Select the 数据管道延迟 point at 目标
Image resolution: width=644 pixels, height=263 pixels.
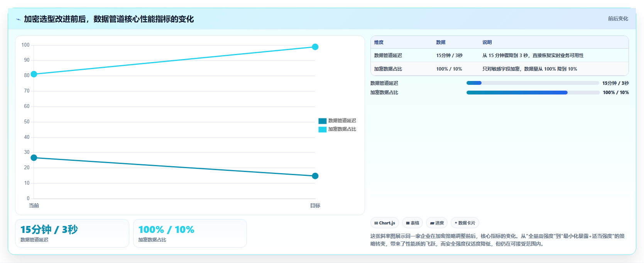315,176
